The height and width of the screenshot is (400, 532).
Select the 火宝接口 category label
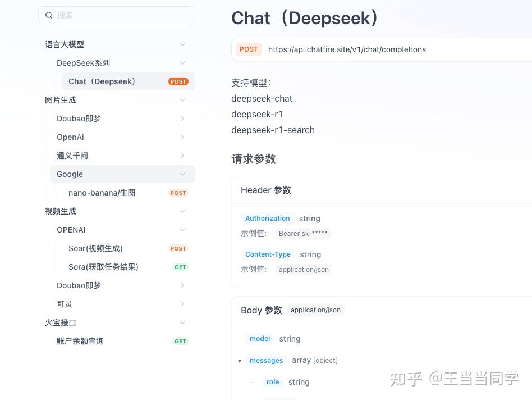[61, 322]
